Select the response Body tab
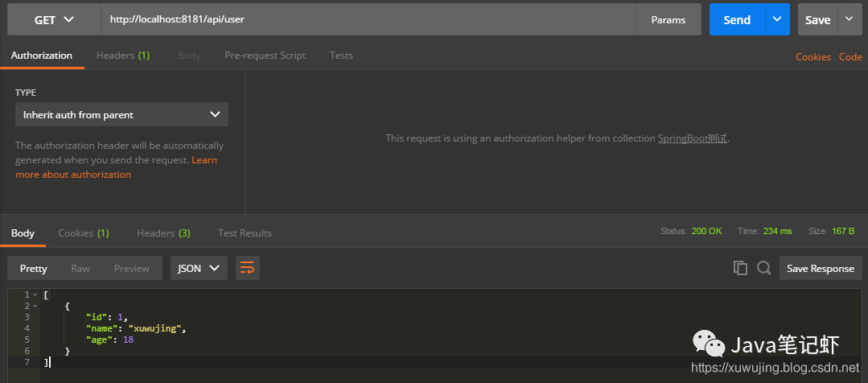 tap(23, 233)
